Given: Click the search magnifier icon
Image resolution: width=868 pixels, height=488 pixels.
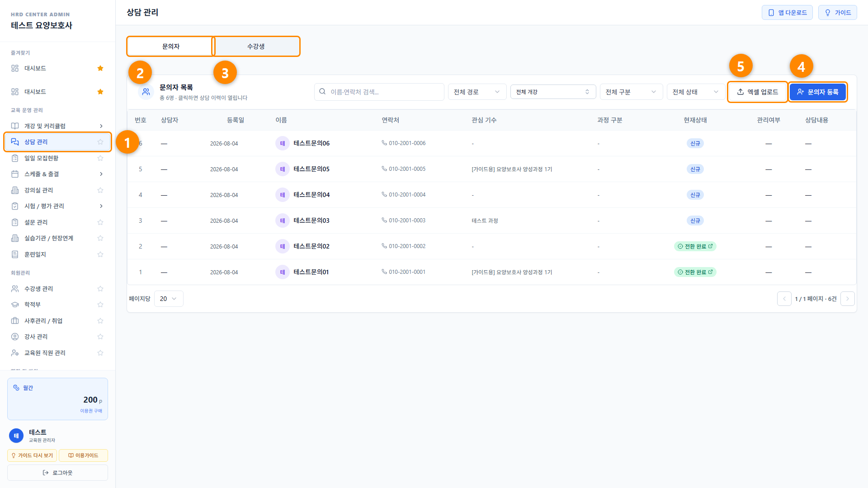Looking at the screenshot, I should click(x=322, y=92).
